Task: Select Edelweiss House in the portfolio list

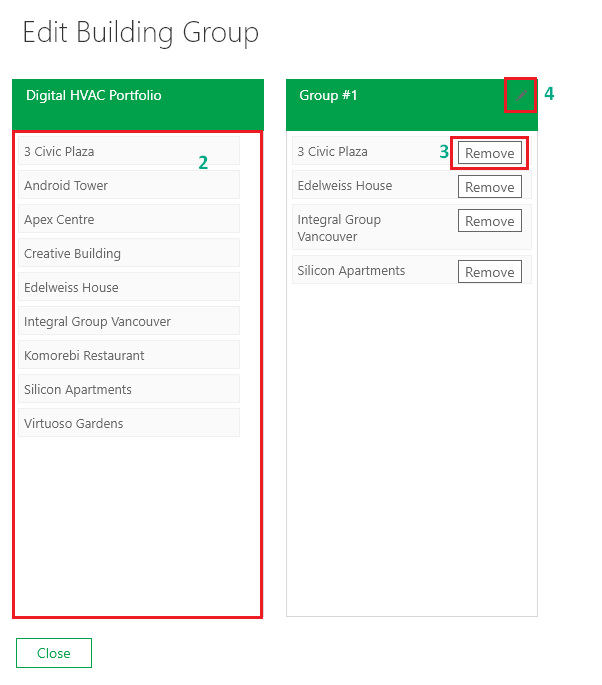Action: pos(129,287)
